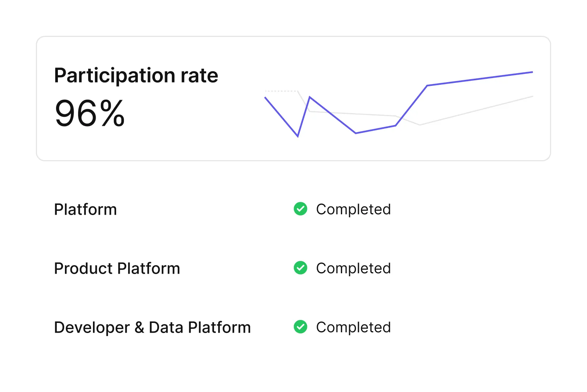This screenshot has width=587, height=392.
Task: Click the green checkmark beside Platform
Action: coord(300,209)
